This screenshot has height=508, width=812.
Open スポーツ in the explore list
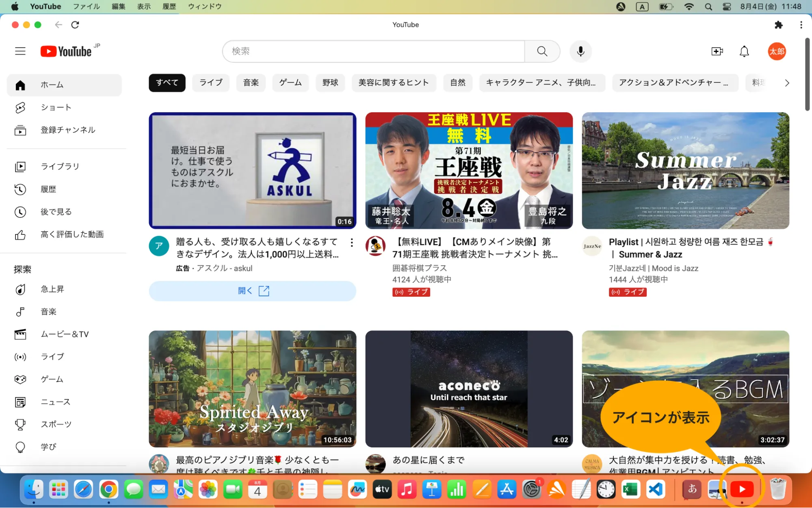(64, 425)
